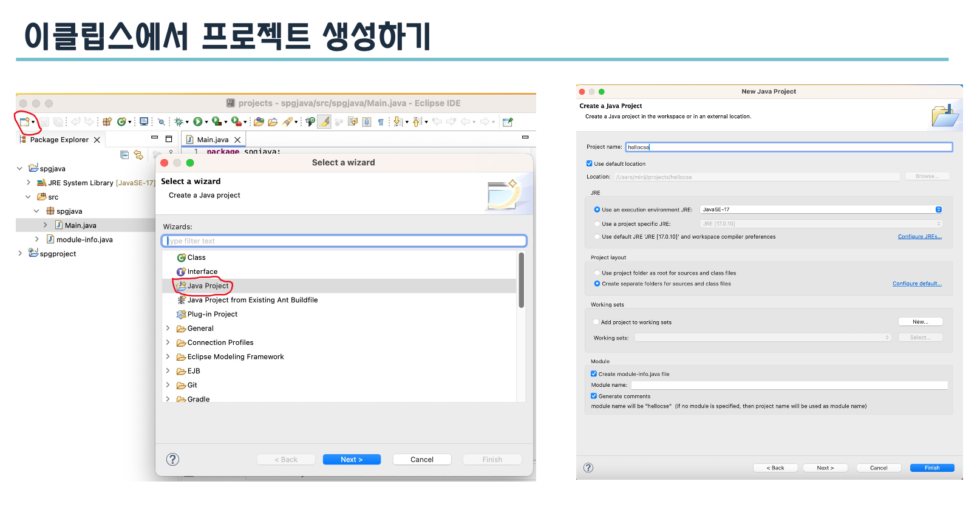Click Collapse All in Package Explorer

tap(124, 155)
